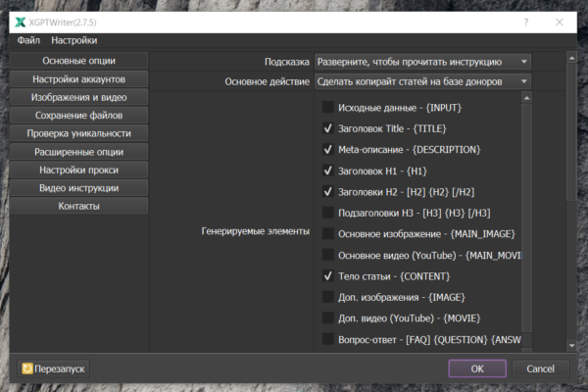Enable Доп. видео (YouTube) {MOVIE} checkbox
Viewport: 588px width, 392px height.
point(328,318)
